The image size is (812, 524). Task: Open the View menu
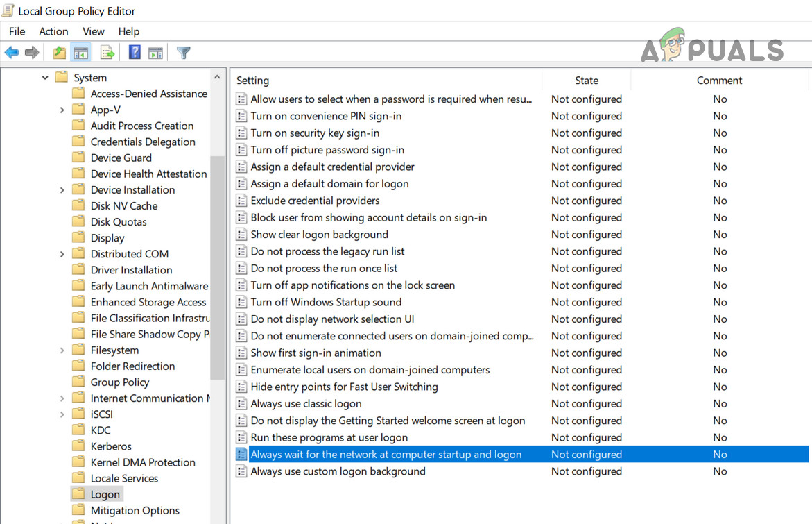pyautogui.click(x=94, y=31)
